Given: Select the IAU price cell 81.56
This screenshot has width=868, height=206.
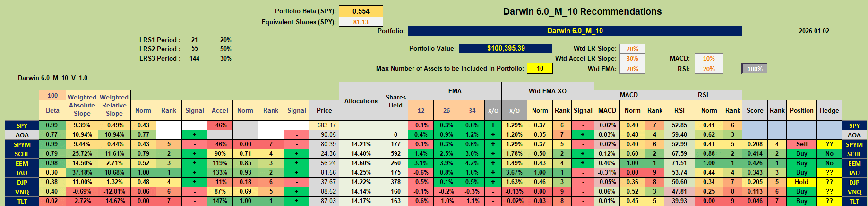Looking at the screenshot, I should pos(324,172).
